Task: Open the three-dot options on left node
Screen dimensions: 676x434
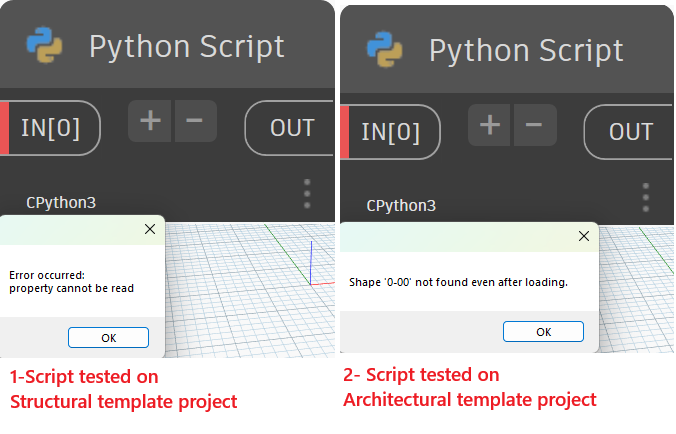Action: pos(307,194)
